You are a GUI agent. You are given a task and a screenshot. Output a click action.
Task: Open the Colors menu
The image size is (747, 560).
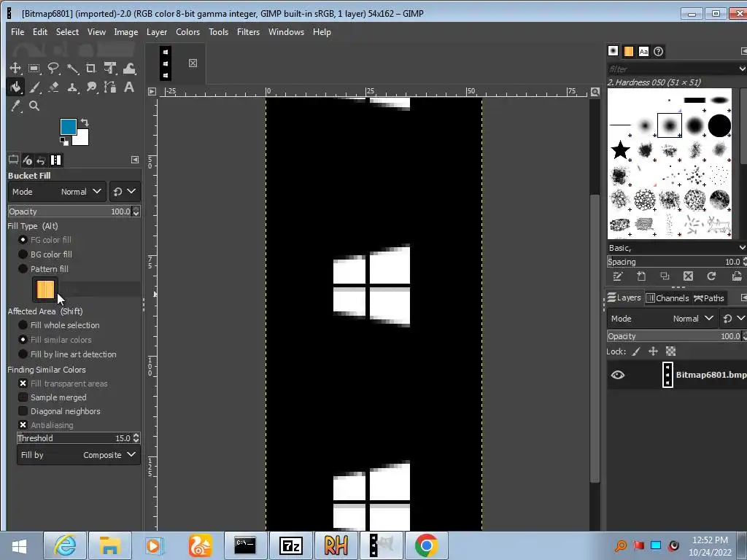[187, 32]
